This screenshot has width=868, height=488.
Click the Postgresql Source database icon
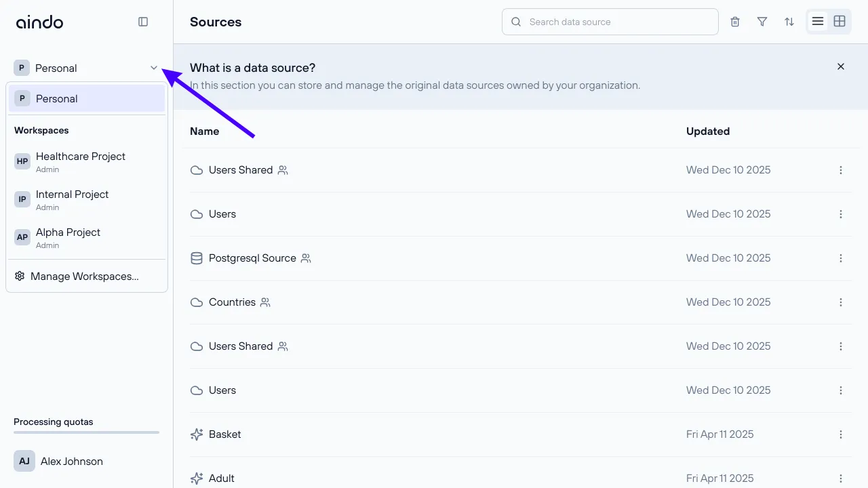pyautogui.click(x=197, y=258)
